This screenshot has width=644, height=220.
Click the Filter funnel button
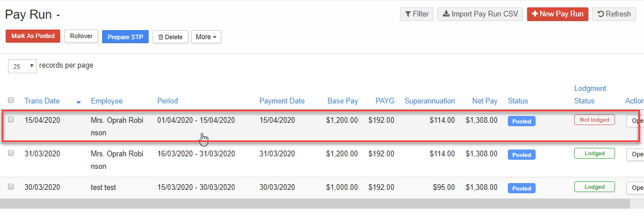click(416, 14)
